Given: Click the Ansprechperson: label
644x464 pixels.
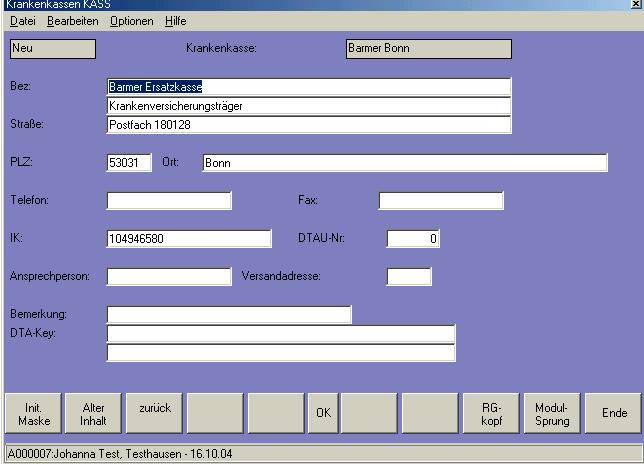Looking at the screenshot, I should [50, 276].
